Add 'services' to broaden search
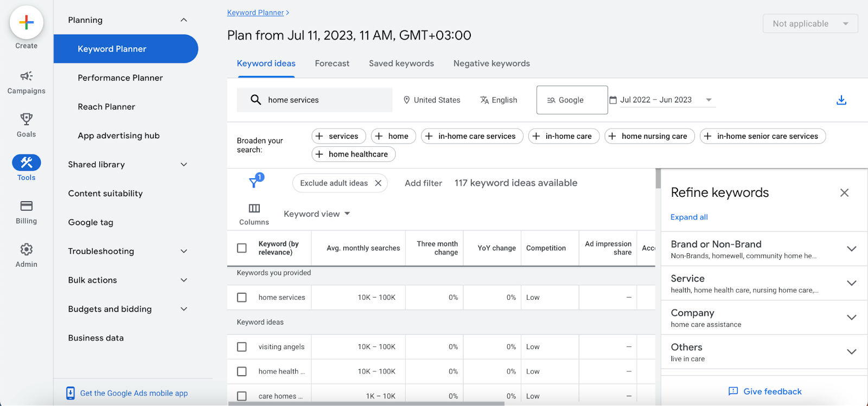Viewport: 868px width, 406px height. (339, 136)
